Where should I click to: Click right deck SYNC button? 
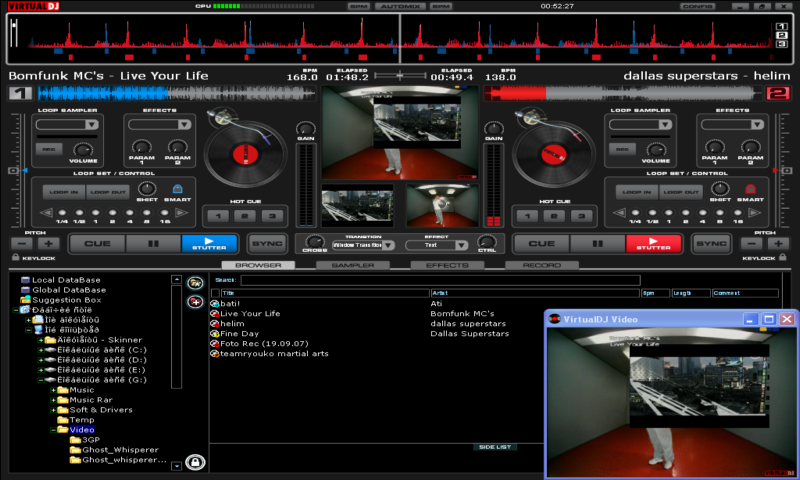coord(711,243)
